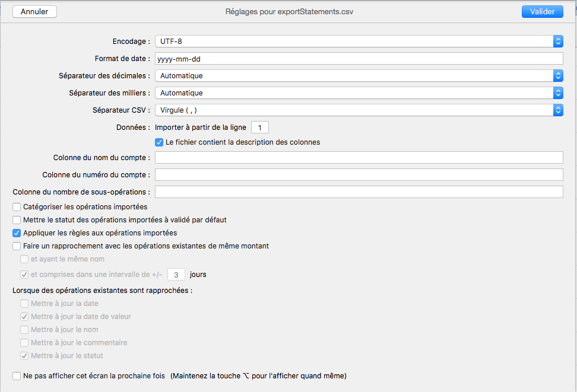The height and width of the screenshot is (392, 577).
Task: Expand the Séparateur des décimales dropdown
Action: click(x=359, y=76)
